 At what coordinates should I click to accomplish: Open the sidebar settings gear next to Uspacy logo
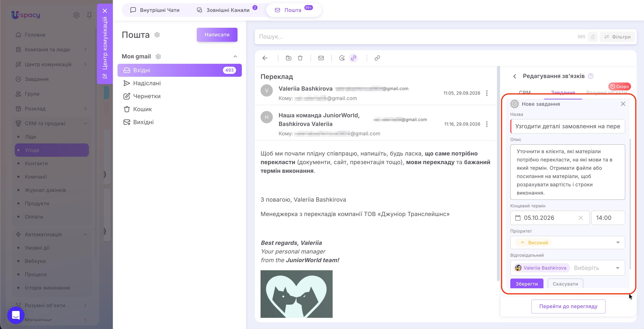click(x=76, y=15)
